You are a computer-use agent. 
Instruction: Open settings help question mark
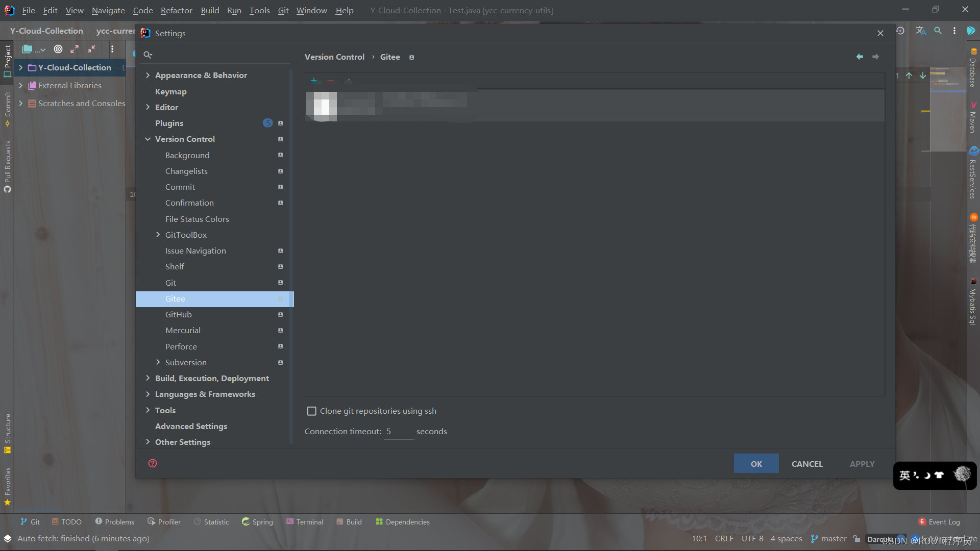point(153,463)
